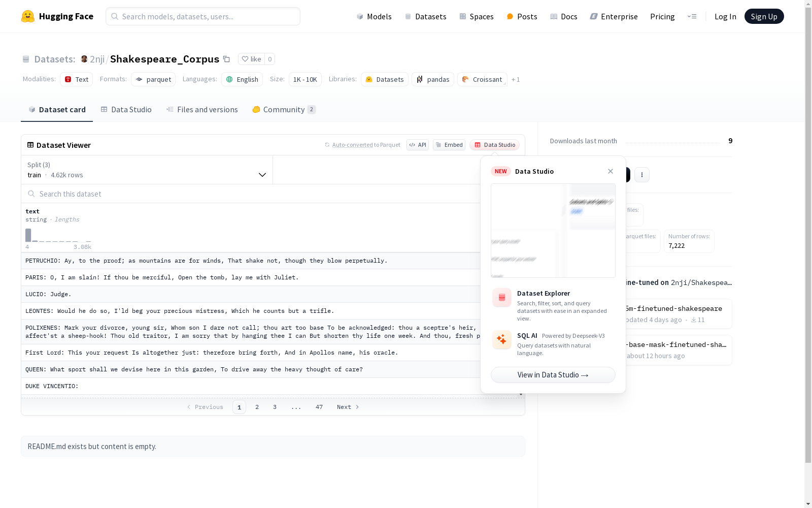This screenshot has height=508, width=812.
Task: Open the finetuned-shakespeare model card
Action: 679,313
